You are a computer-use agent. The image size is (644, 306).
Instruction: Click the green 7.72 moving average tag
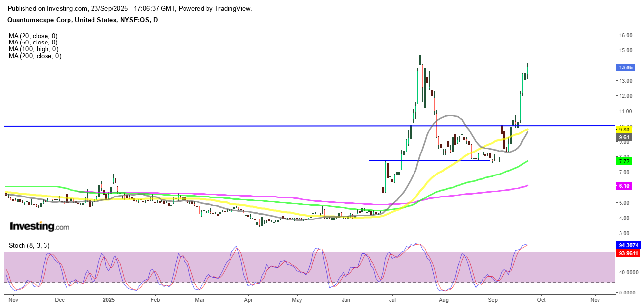pyautogui.click(x=623, y=161)
